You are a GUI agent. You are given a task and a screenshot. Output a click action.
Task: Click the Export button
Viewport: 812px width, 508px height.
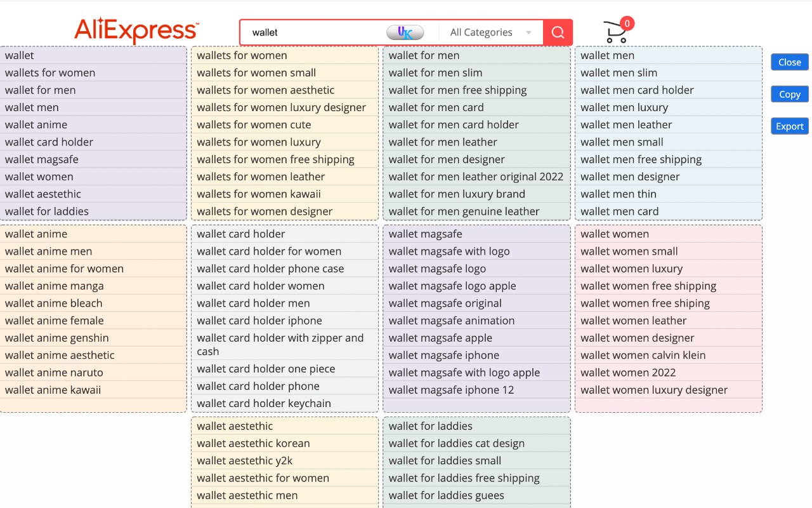pos(790,126)
